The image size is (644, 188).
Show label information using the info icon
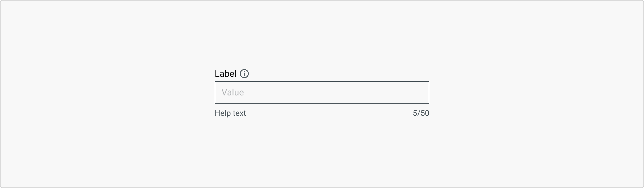[244, 74]
